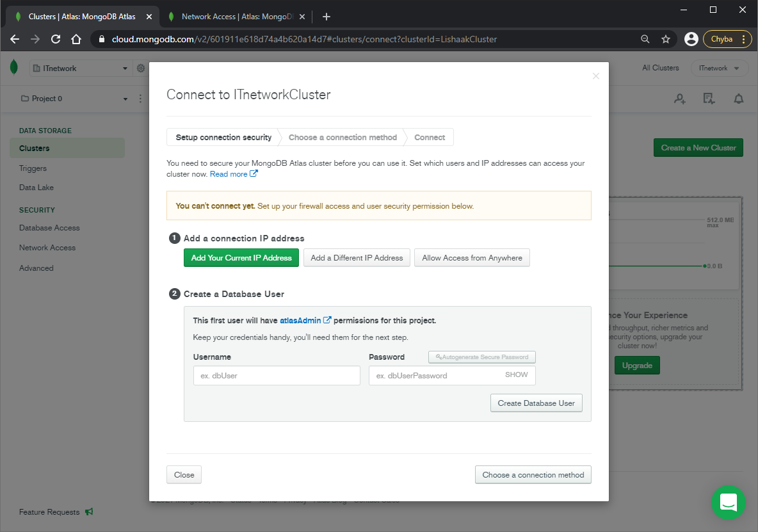Select Choose a connection method step
The image size is (758, 532).
click(343, 138)
